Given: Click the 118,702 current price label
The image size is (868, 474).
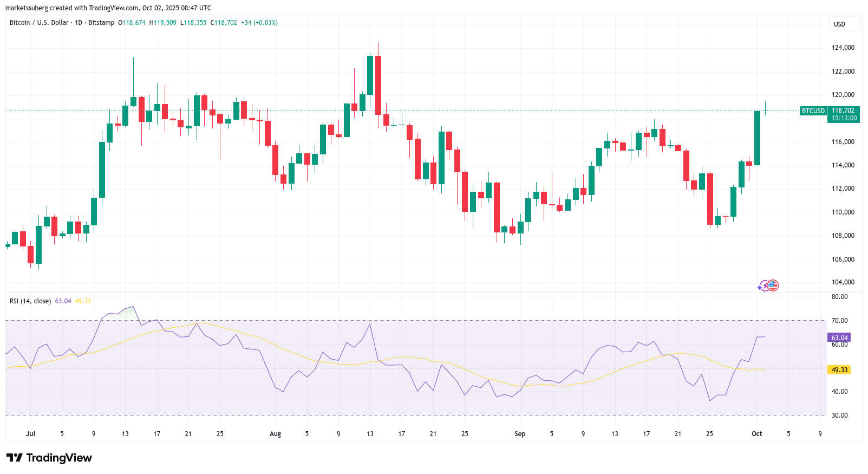Looking at the screenshot, I should tap(843, 111).
